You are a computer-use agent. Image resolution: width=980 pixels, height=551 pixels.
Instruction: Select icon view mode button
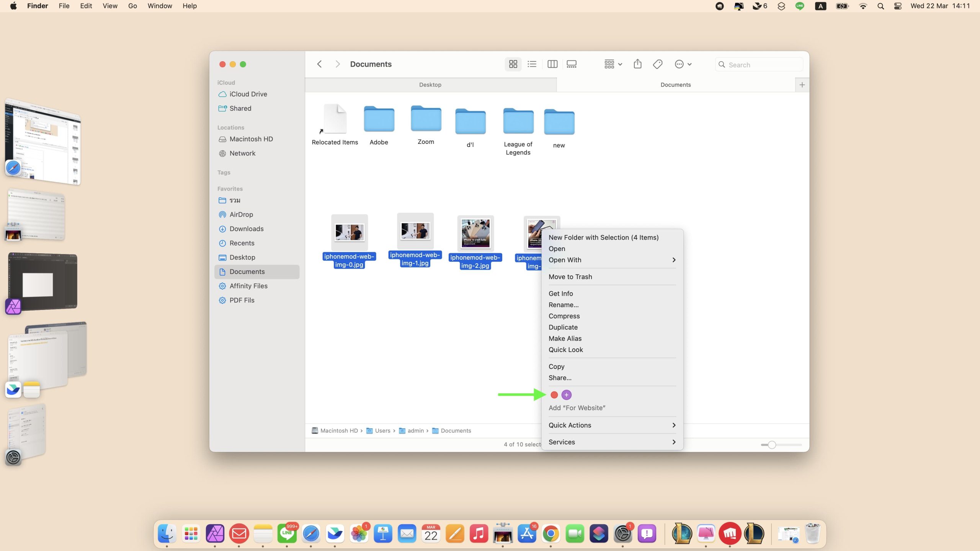tap(513, 64)
